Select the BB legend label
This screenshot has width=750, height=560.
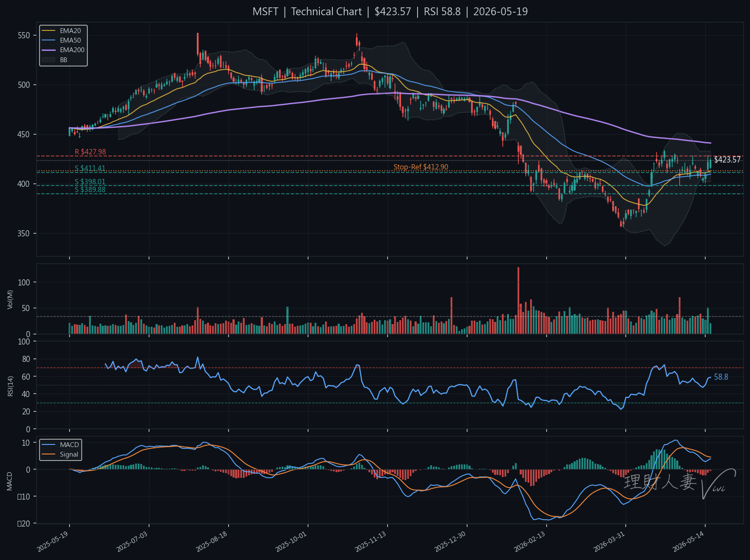click(64, 60)
